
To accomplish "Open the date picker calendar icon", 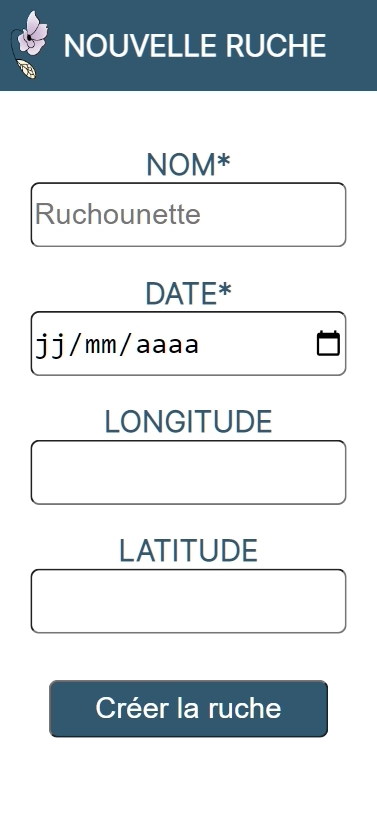I will pos(328,344).
